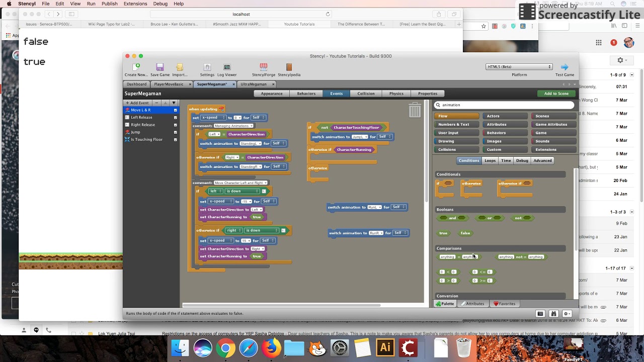Viewport: 644px width, 362px height.
Task: Open Stencyl Settings from the toolbar
Action: (207, 67)
